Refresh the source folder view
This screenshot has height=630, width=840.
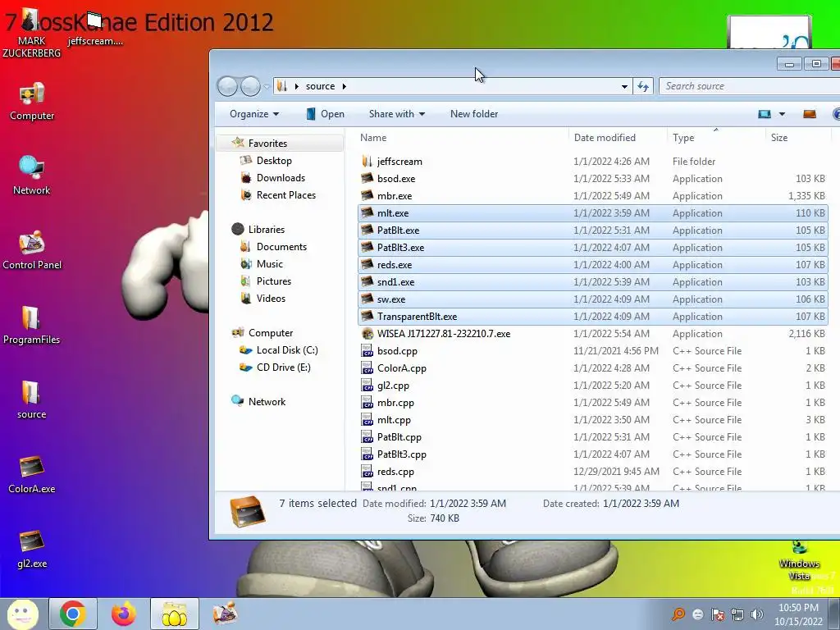point(643,86)
